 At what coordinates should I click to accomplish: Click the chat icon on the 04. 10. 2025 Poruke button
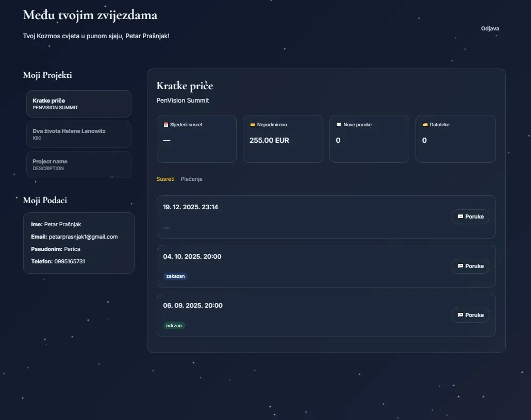[x=460, y=266]
